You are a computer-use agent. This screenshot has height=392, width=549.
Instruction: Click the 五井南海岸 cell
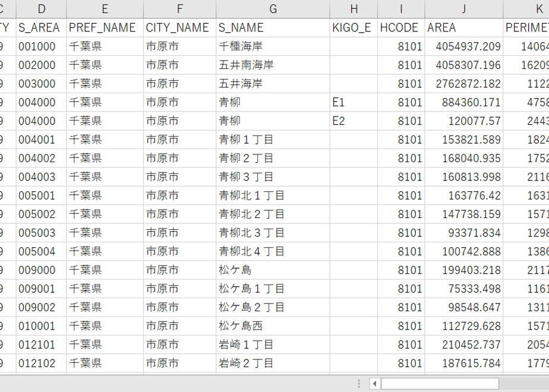pyautogui.click(x=273, y=65)
